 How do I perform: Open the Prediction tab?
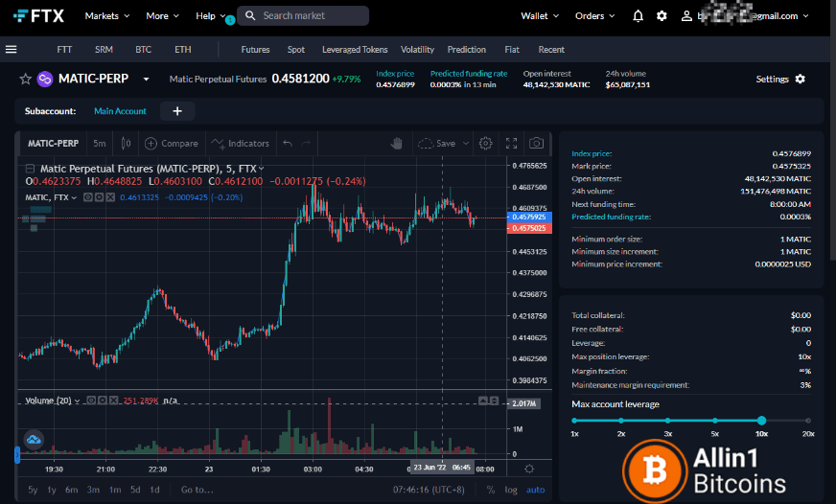coord(467,50)
